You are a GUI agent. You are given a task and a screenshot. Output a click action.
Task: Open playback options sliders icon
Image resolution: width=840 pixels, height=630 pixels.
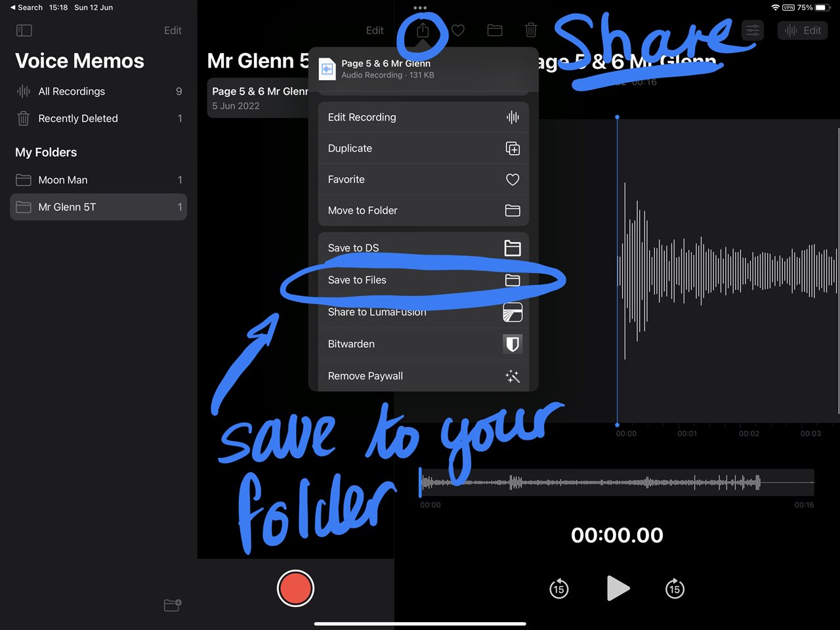(x=753, y=30)
